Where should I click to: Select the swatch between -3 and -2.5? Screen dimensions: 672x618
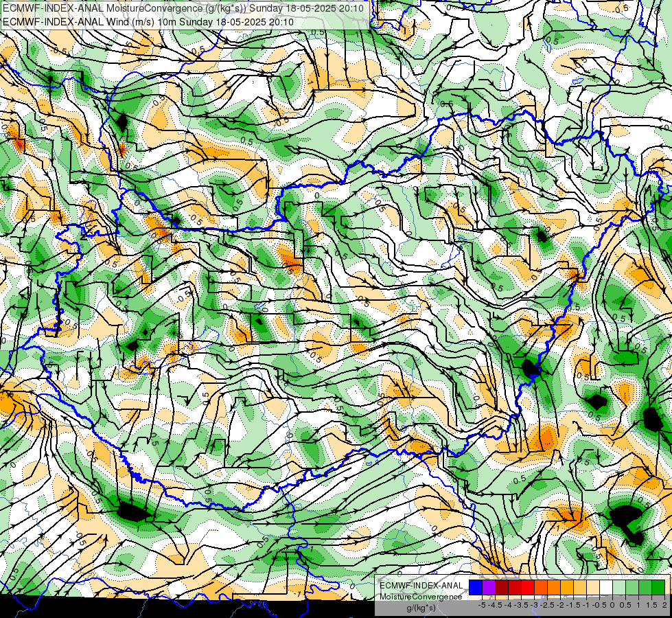point(541,588)
